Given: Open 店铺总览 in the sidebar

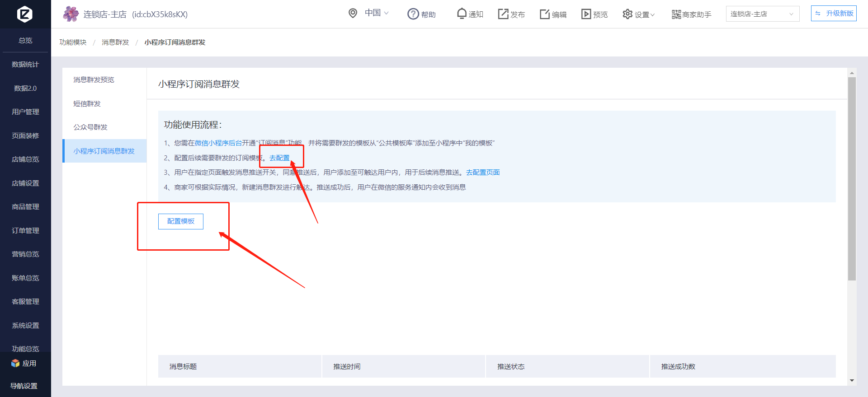Looking at the screenshot, I should tap(25, 159).
